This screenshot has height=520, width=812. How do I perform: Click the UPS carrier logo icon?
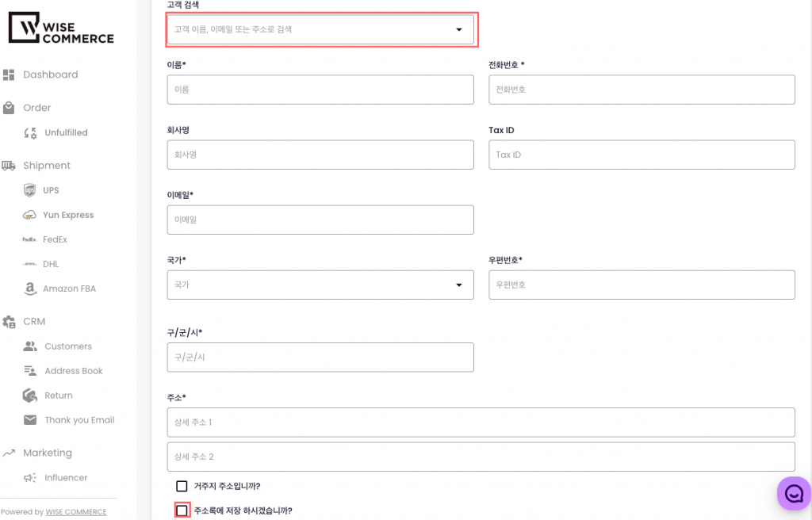click(30, 190)
